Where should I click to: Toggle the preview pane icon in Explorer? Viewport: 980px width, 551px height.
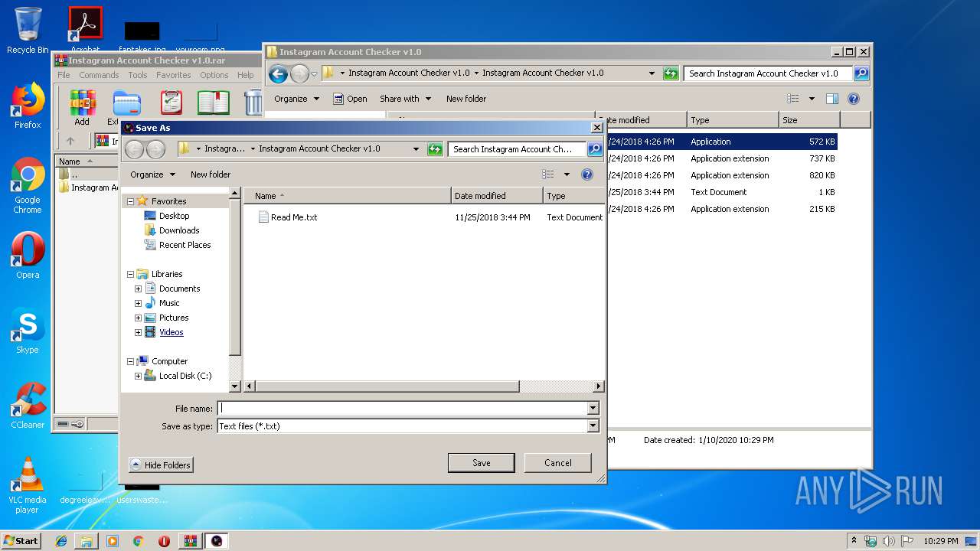point(832,99)
